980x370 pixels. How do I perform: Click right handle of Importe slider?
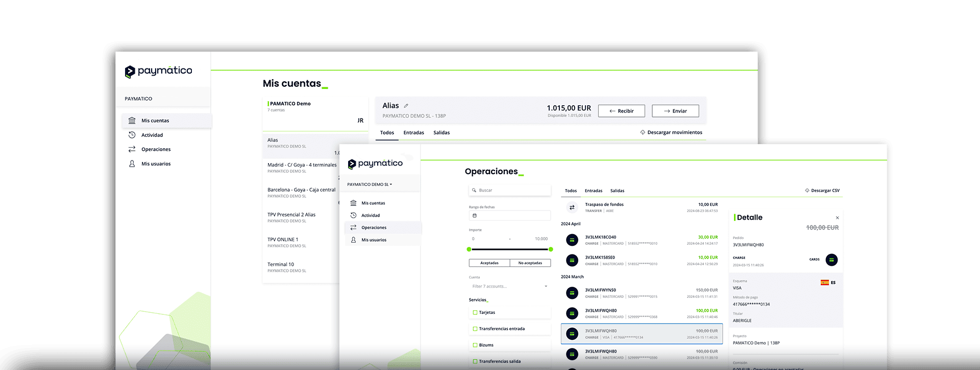(551, 249)
